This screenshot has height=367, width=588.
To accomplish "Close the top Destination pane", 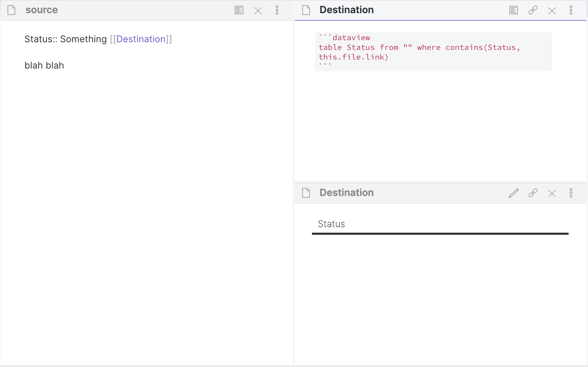I will [552, 10].
